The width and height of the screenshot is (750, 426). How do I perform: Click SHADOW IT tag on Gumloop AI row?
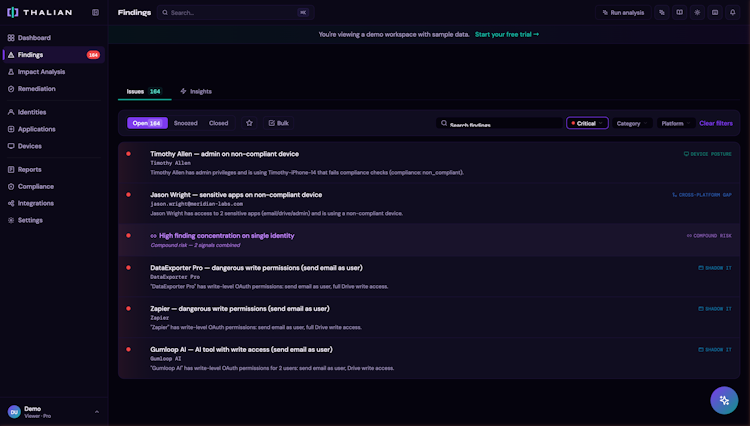pyautogui.click(x=715, y=350)
